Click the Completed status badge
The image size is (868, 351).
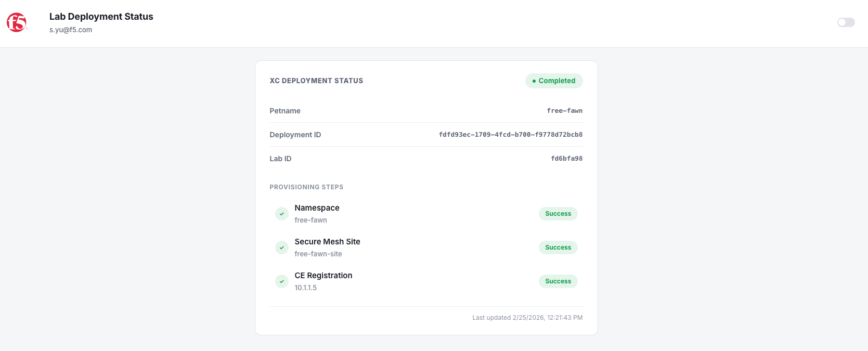[x=554, y=81]
